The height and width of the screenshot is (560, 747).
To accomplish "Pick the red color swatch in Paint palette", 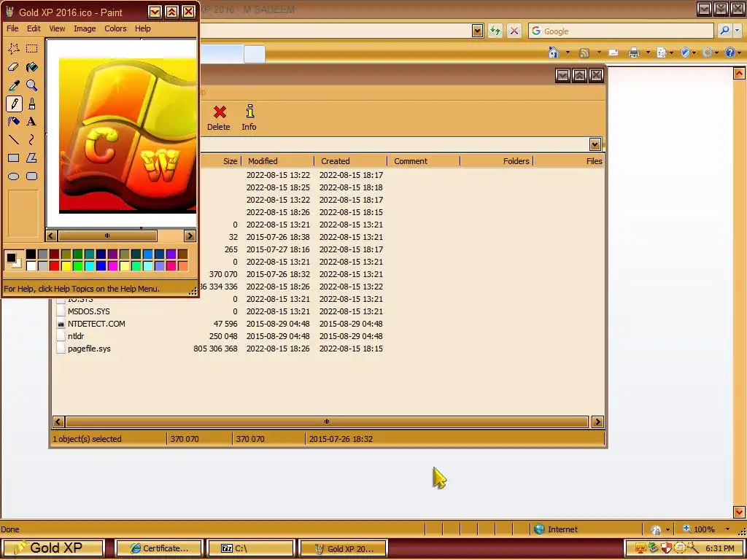I will click(54, 265).
